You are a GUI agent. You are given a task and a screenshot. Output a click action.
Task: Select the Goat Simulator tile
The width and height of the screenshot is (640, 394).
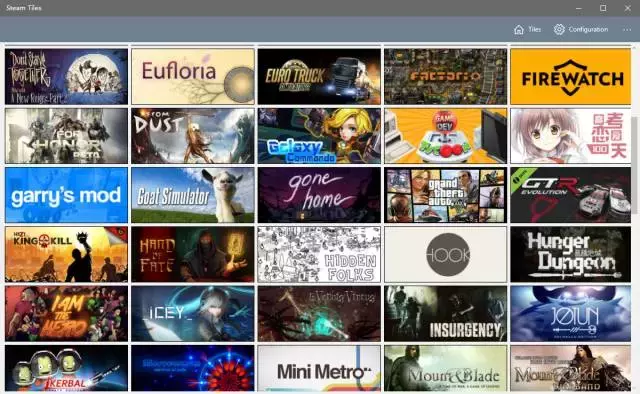coord(193,195)
